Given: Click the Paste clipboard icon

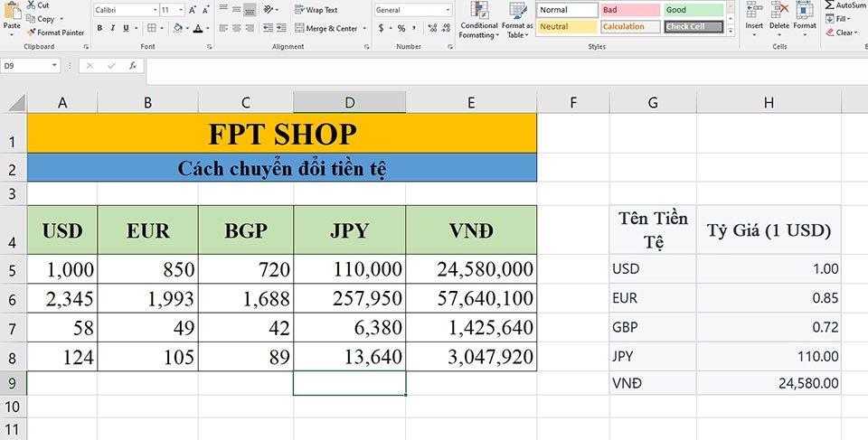Looking at the screenshot, I should pos(12,10).
